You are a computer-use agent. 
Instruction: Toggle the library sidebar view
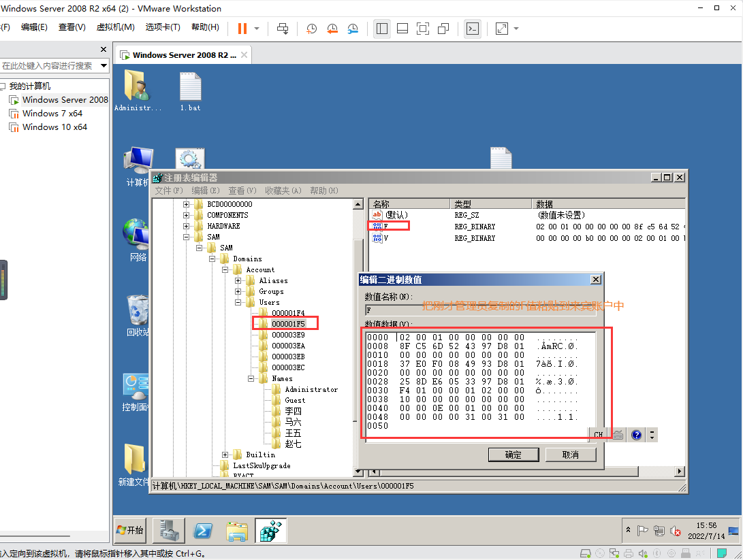click(x=382, y=29)
